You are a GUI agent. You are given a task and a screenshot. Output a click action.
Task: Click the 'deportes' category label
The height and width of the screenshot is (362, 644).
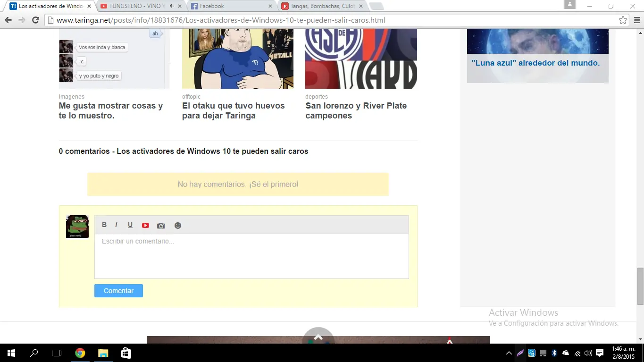pyautogui.click(x=317, y=97)
